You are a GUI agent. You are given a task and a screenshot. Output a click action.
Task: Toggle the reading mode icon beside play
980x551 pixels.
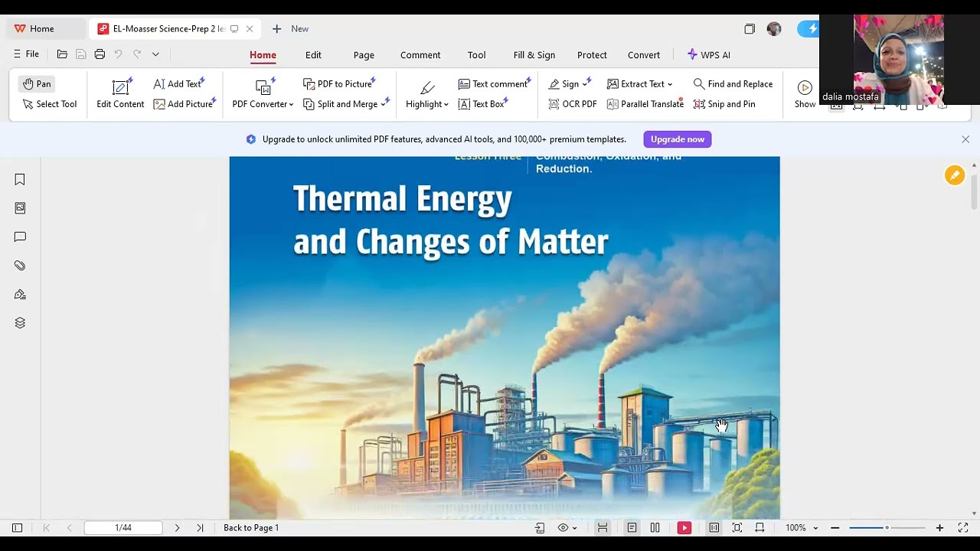714,528
